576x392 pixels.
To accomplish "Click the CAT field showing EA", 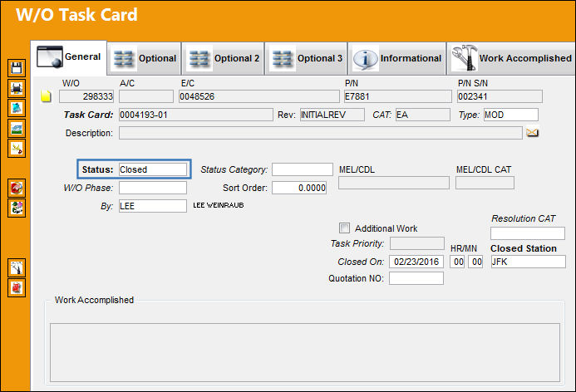I will 423,115.
